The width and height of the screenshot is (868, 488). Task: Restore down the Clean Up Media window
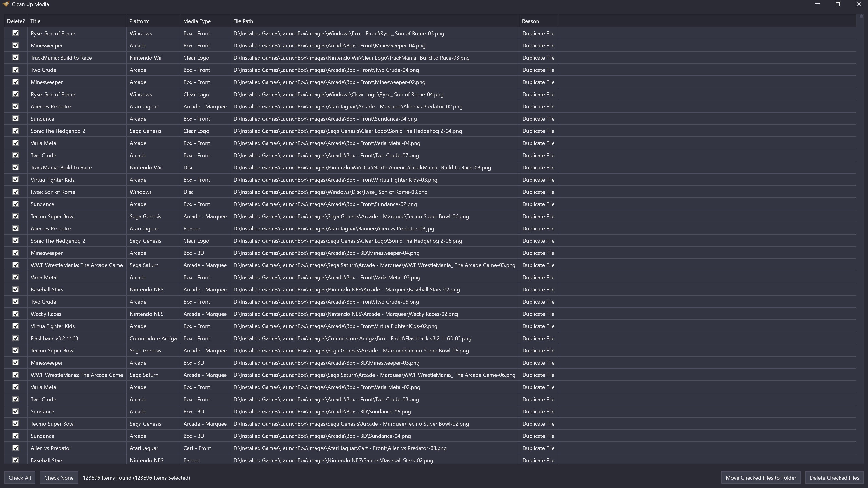click(x=838, y=4)
